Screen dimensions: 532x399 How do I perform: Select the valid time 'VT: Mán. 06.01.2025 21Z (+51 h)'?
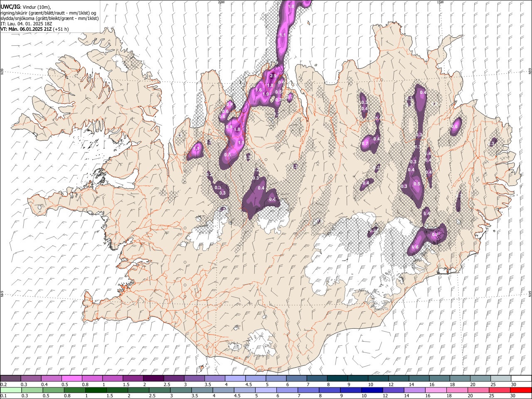(34, 30)
